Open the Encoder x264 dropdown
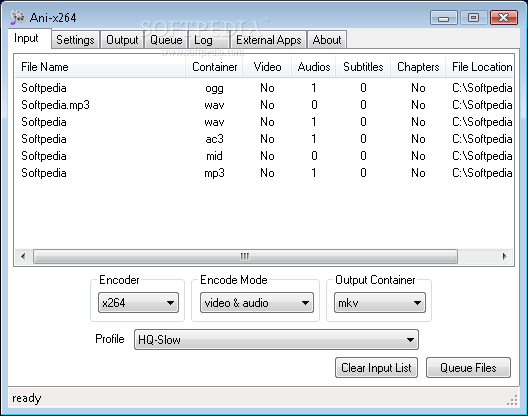528x416 pixels. (138, 302)
